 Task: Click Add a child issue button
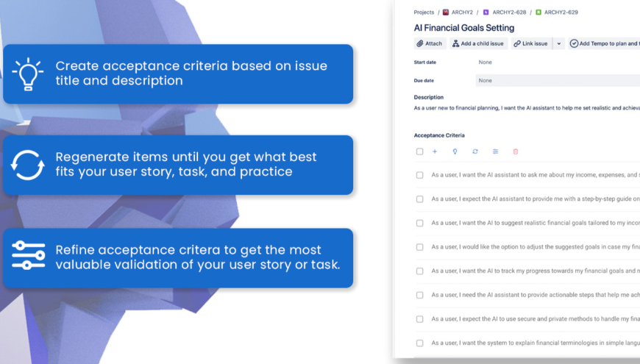pos(478,44)
